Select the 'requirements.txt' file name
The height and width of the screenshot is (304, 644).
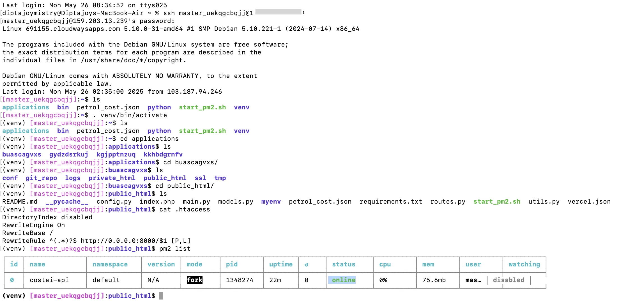click(391, 202)
